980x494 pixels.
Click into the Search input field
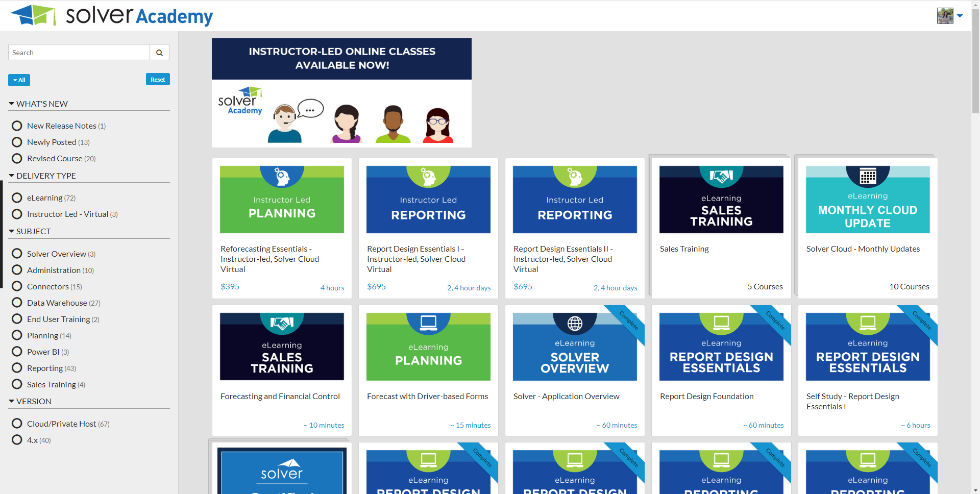point(79,53)
